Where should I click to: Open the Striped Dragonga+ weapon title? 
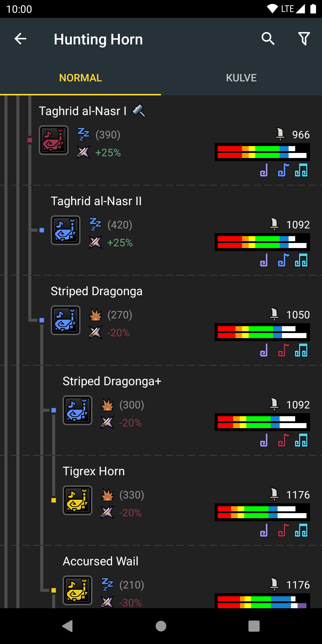point(112,381)
